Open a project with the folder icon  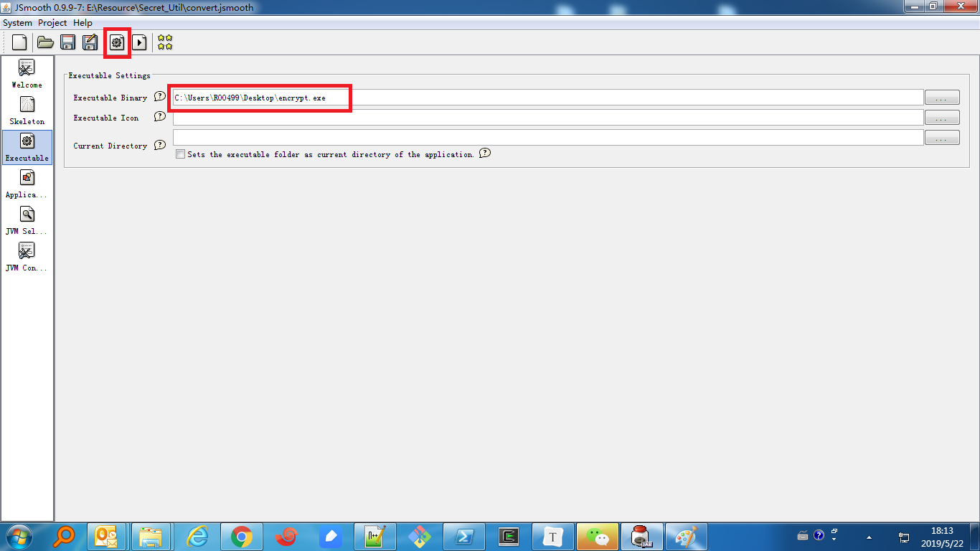click(x=45, y=43)
